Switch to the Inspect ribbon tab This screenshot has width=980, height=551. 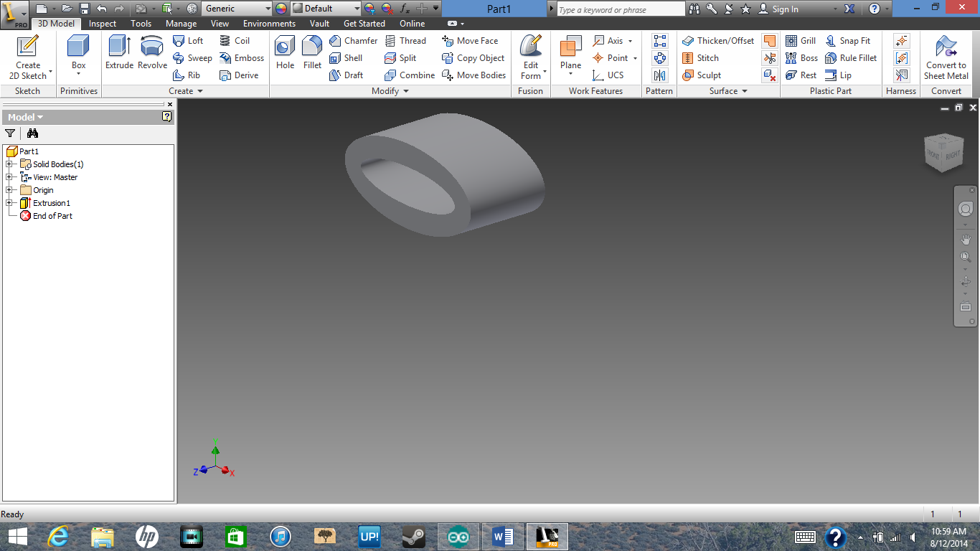click(102, 24)
